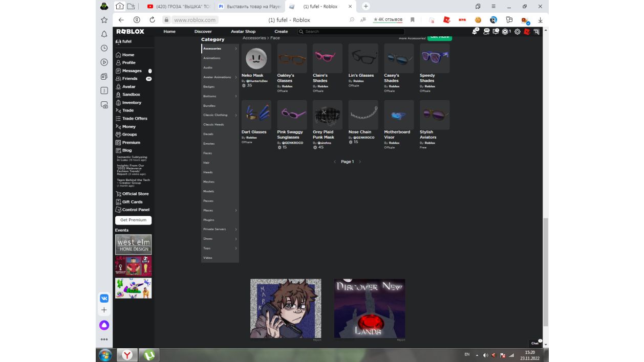Click the volume icon in system tray
Viewport: 644px width, 362px height.
tap(485, 355)
